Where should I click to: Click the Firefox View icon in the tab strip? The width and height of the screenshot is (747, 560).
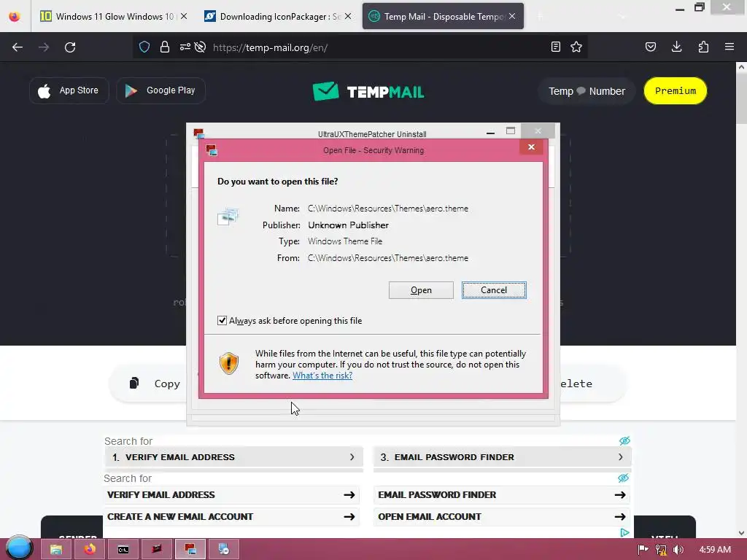[x=15, y=17]
